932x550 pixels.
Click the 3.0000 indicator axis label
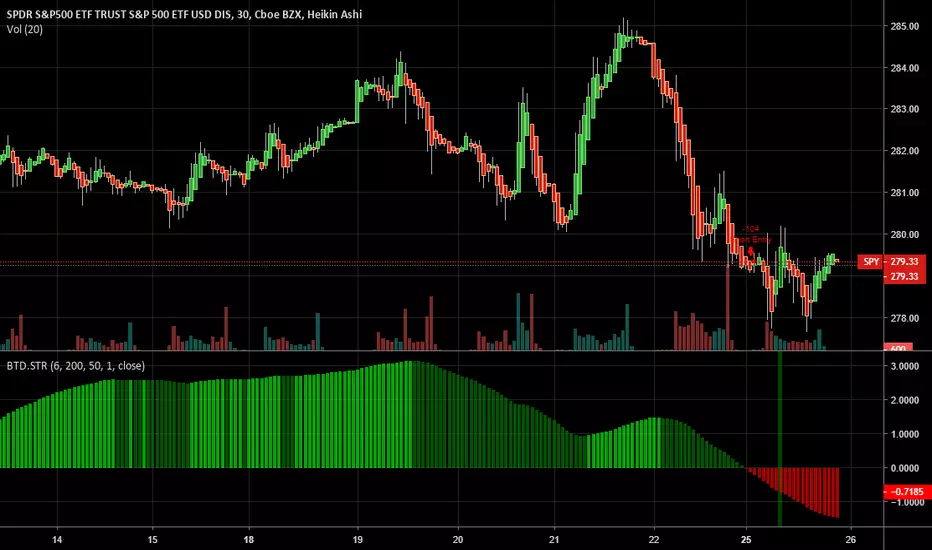coord(905,366)
